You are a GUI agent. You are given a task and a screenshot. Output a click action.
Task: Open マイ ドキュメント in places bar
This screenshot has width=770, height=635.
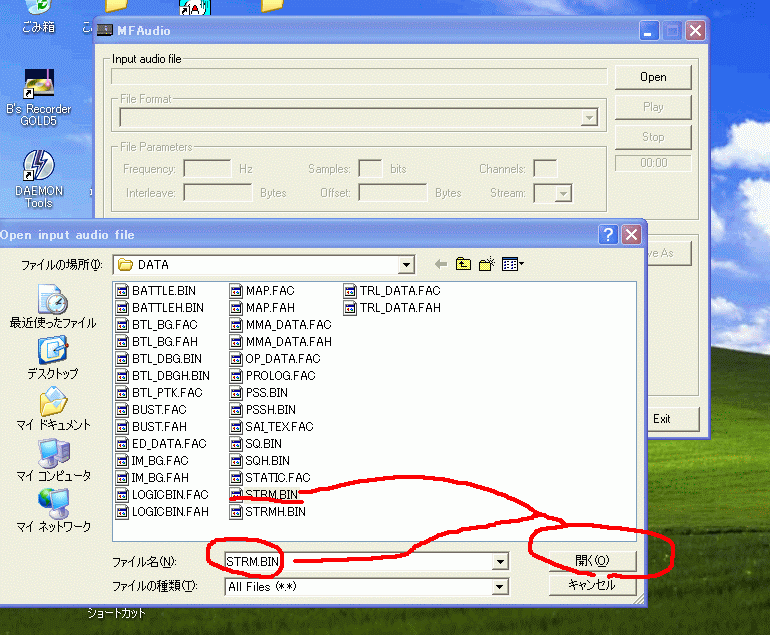click(53, 409)
